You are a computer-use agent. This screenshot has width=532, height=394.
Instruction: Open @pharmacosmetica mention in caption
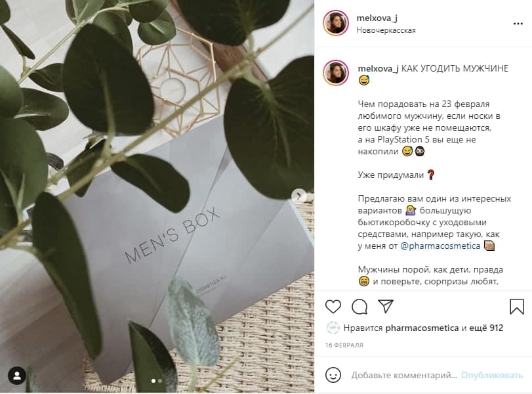point(440,246)
